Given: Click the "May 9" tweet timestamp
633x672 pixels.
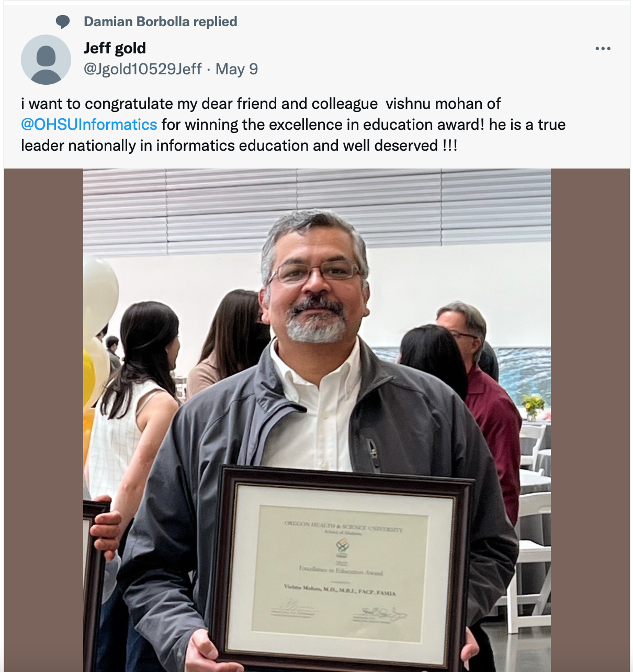Looking at the screenshot, I should (x=236, y=69).
